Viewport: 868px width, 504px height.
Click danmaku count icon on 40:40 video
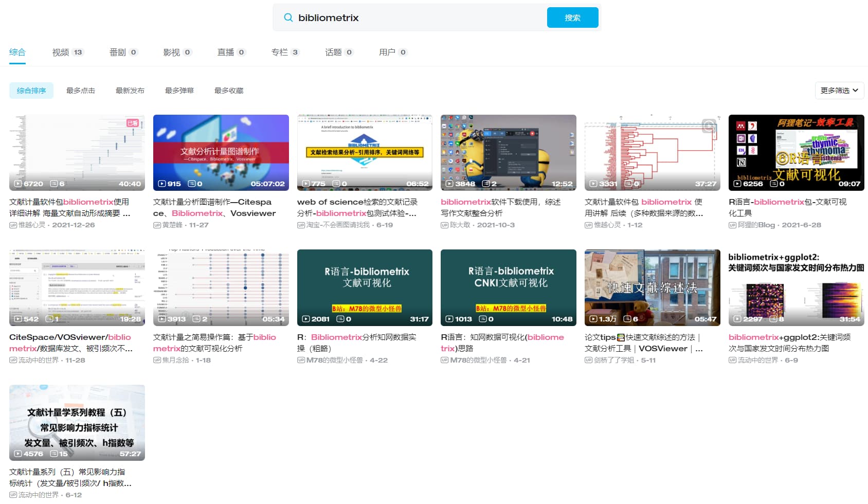(53, 184)
